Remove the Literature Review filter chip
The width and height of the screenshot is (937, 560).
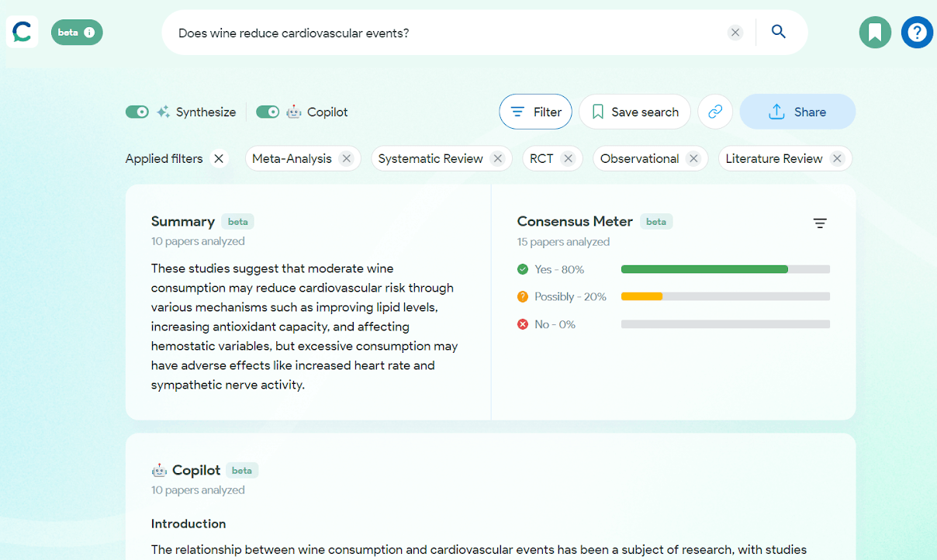pos(837,158)
